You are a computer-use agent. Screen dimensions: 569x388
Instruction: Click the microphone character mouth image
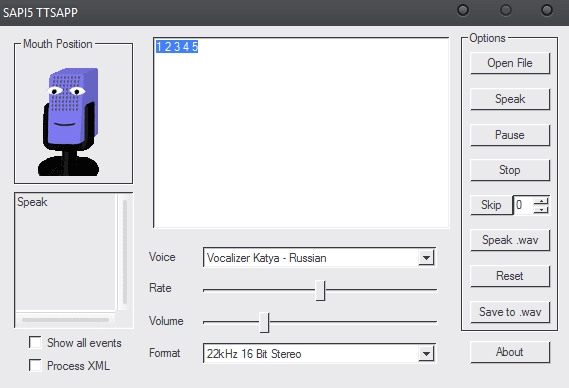(69, 122)
